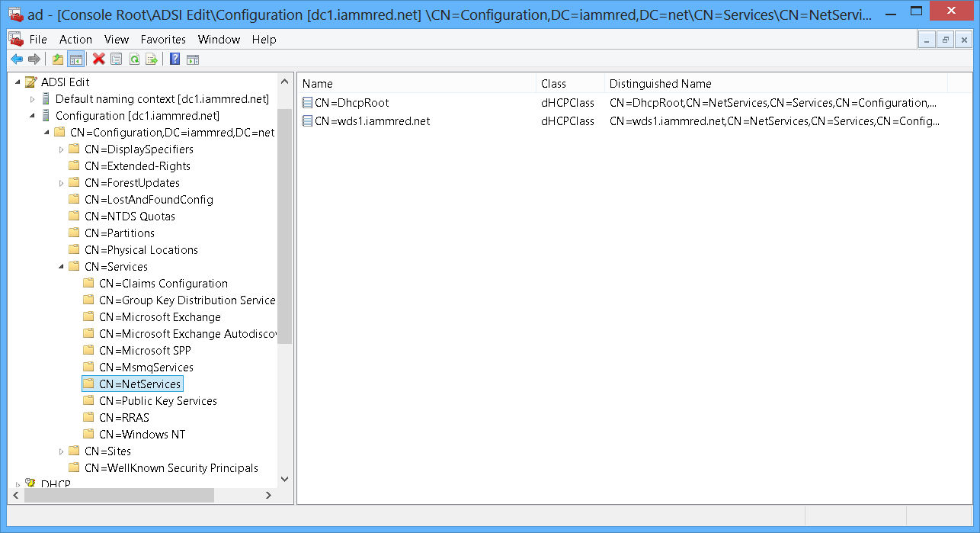Toggle the Show/Hide Console Tree icon

(75, 59)
